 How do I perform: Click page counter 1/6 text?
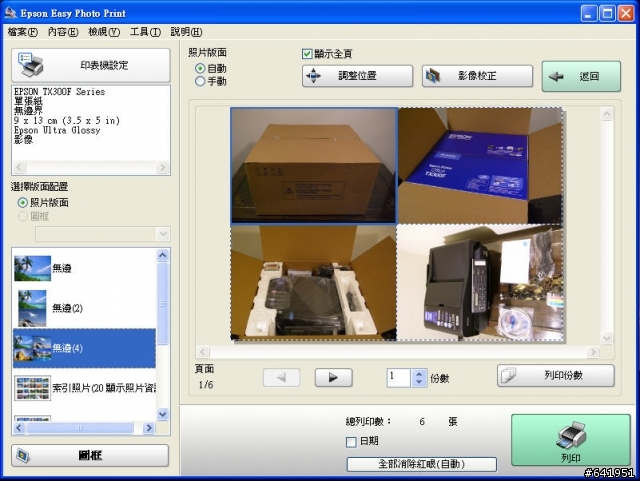[x=206, y=385]
